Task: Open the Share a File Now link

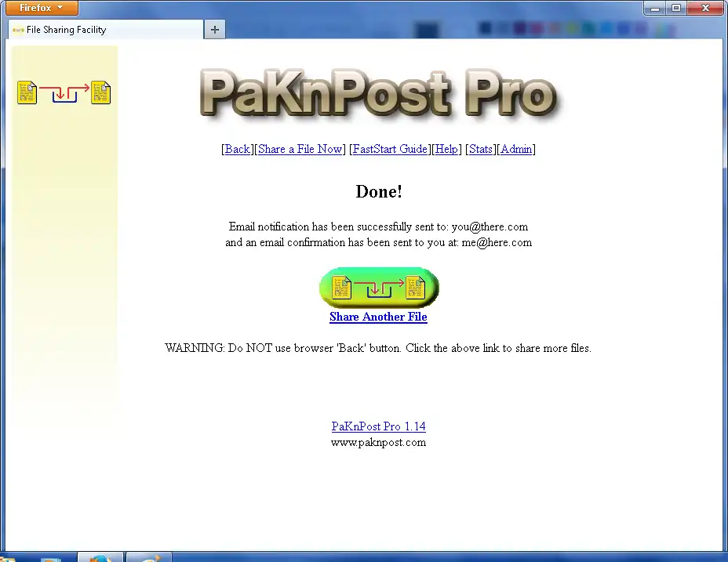Action: point(300,150)
